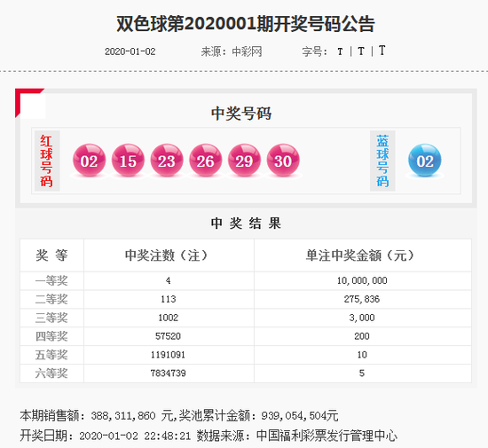488x448 pixels.
Task: Click the source text 来源：中彩网
Action: point(232,51)
